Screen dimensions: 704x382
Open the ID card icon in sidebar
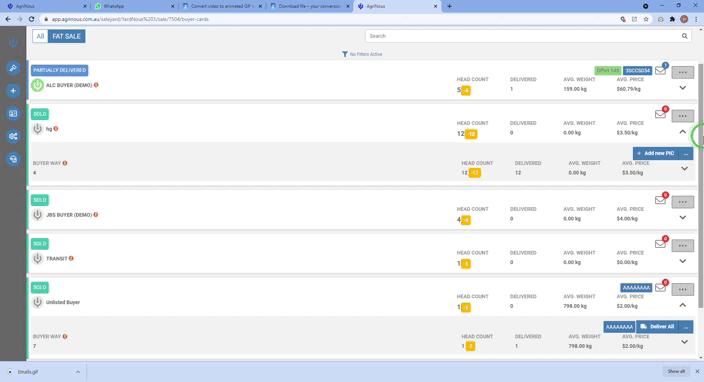pyautogui.click(x=13, y=114)
